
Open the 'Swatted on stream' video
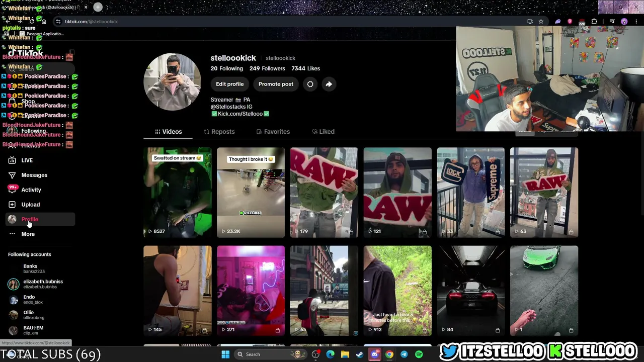tap(178, 192)
